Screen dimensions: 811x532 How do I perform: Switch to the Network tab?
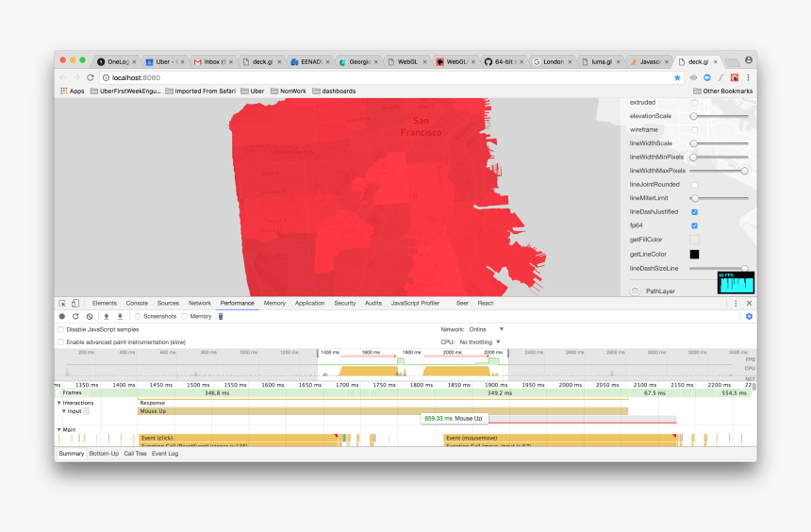pyautogui.click(x=200, y=303)
